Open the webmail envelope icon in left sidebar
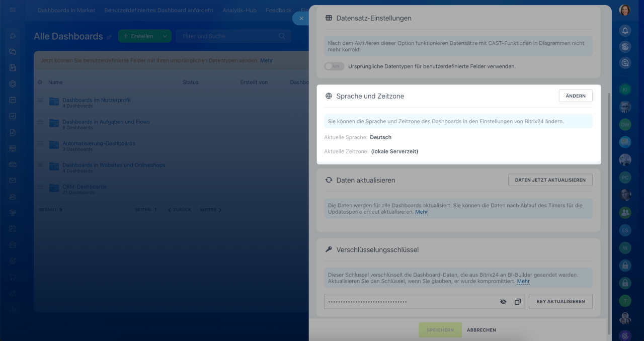The height and width of the screenshot is (341, 644). pyautogui.click(x=13, y=181)
